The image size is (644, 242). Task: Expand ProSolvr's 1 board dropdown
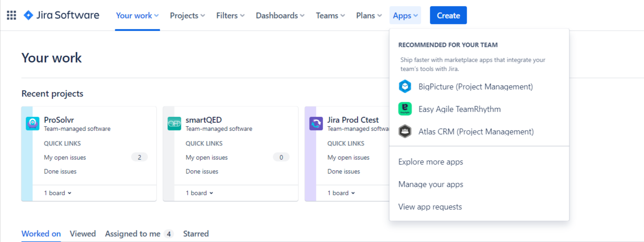58,193
